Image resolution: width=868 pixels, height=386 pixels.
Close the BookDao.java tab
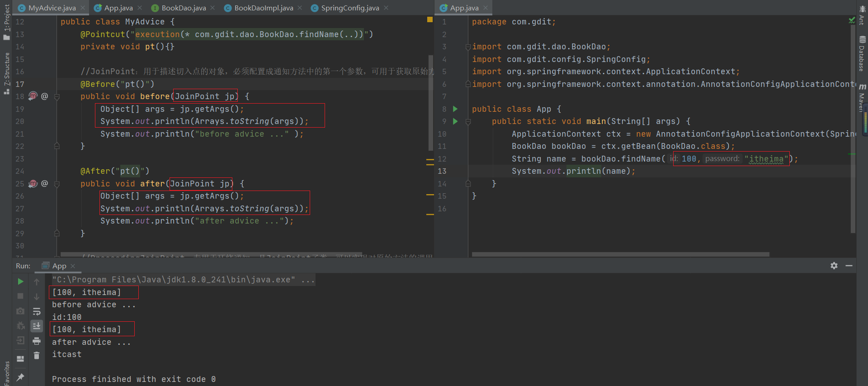[212, 8]
